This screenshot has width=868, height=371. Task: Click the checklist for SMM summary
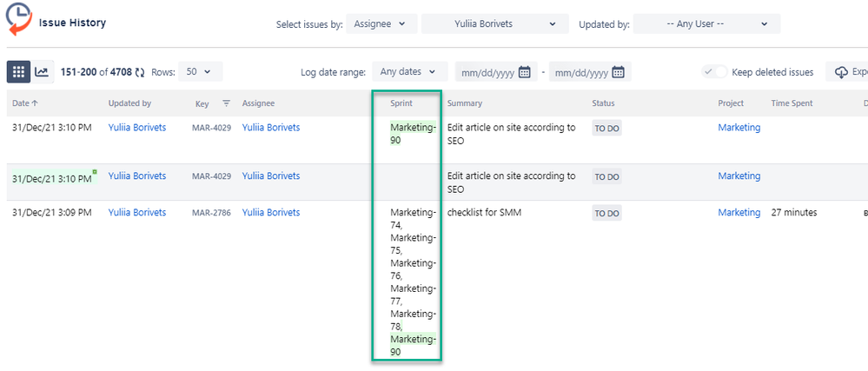(484, 213)
